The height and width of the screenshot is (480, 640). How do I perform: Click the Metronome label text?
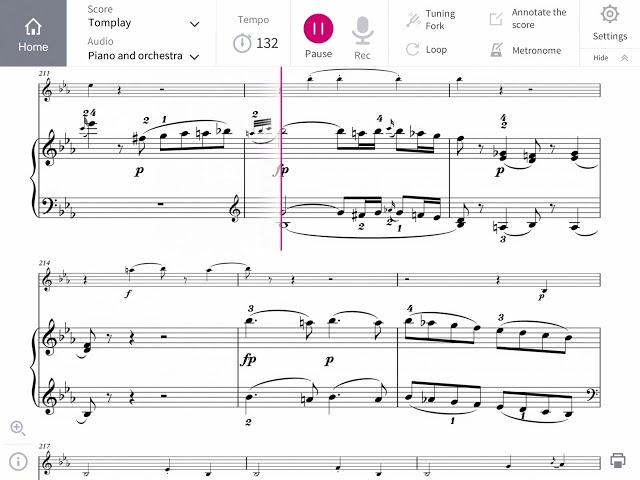pos(536,51)
